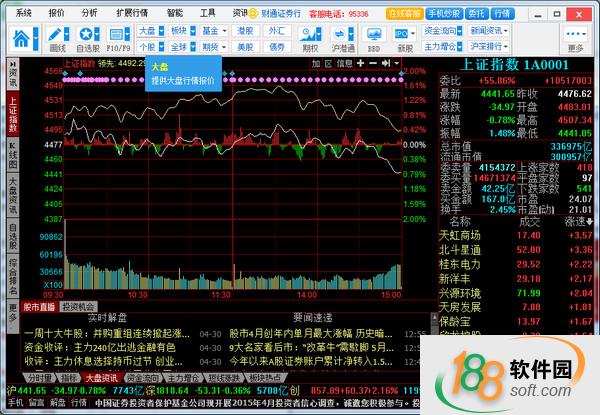Select the 分时量 bottom tab
This screenshot has width=600, height=415.
tap(39, 378)
